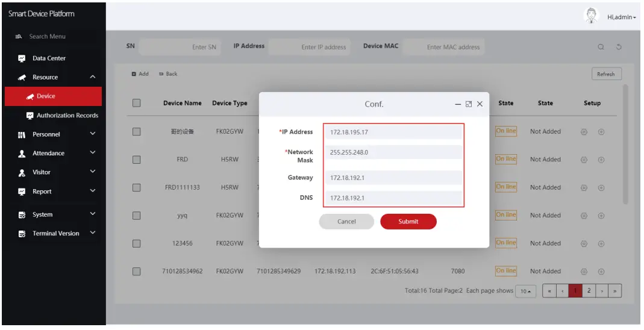Click the Gateway input field

point(393,178)
